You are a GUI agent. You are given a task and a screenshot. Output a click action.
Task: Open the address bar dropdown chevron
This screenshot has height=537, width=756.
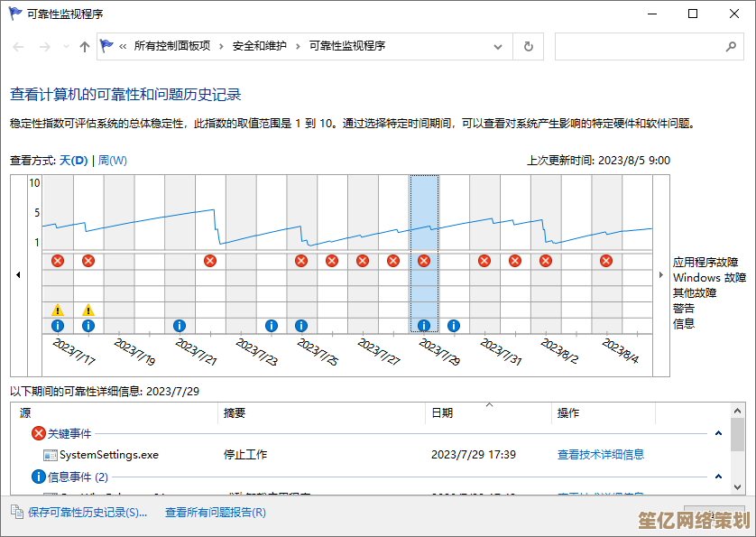pos(497,46)
